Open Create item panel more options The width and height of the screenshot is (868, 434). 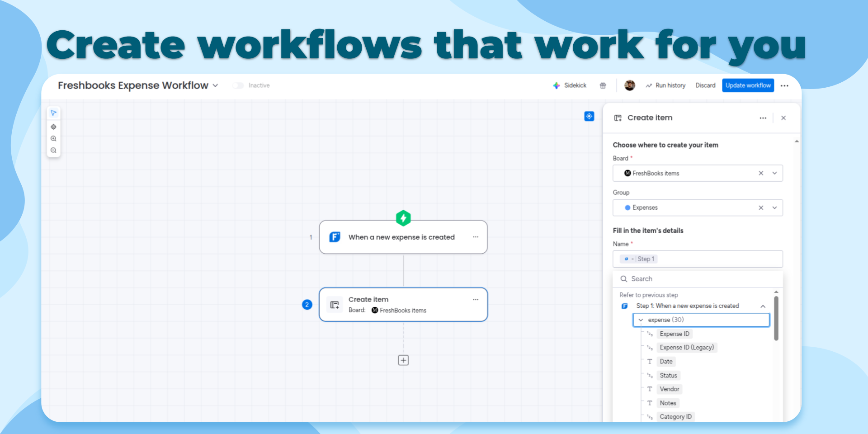(763, 118)
